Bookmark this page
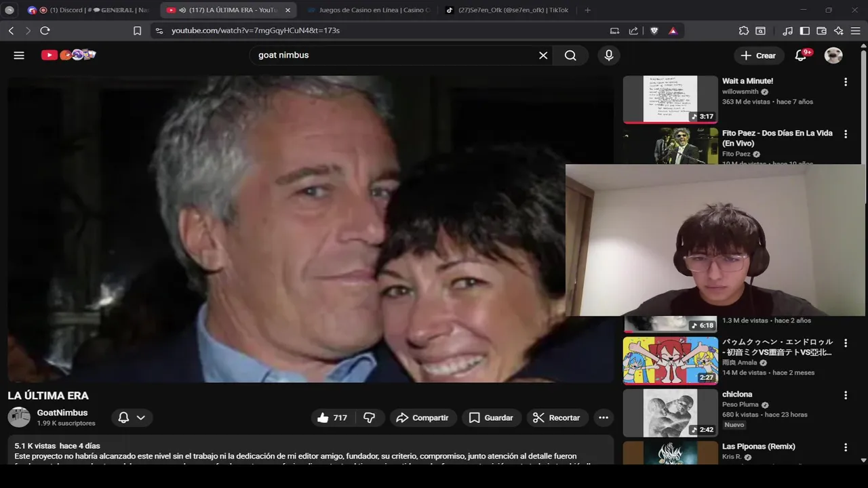 137,30
